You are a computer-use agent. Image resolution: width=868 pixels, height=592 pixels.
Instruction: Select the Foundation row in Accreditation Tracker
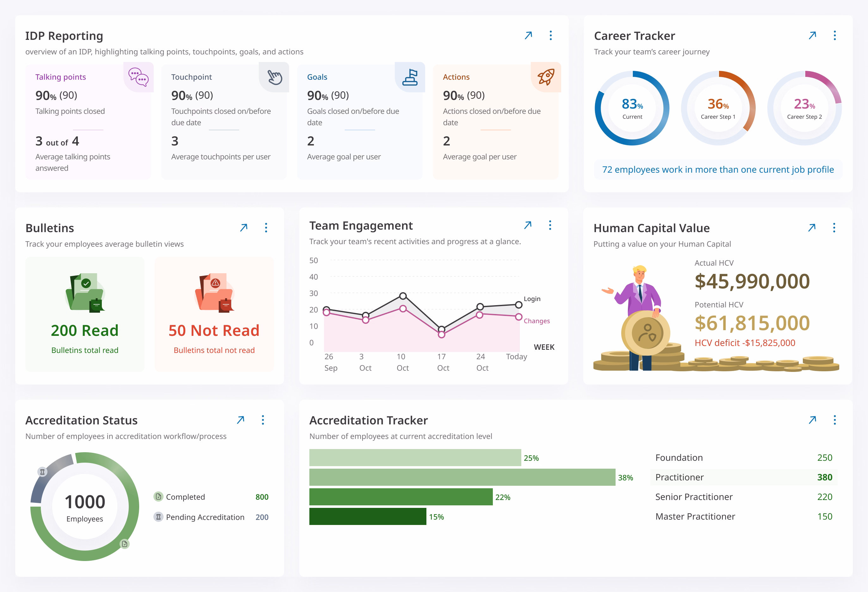[x=744, y=458]
